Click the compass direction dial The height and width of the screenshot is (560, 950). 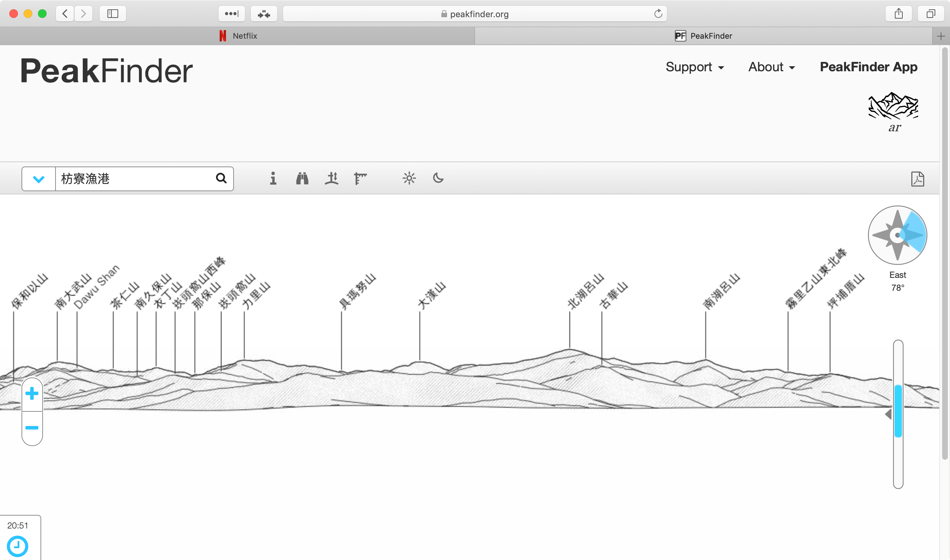(x=897, y=235)
